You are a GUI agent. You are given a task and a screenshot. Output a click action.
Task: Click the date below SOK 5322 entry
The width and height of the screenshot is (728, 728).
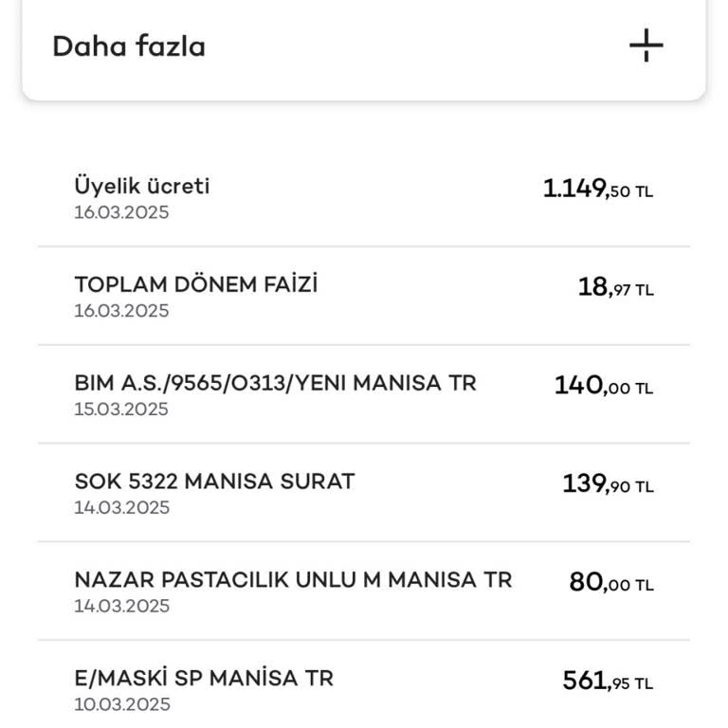pyautogui.click(x=121, y=508)
